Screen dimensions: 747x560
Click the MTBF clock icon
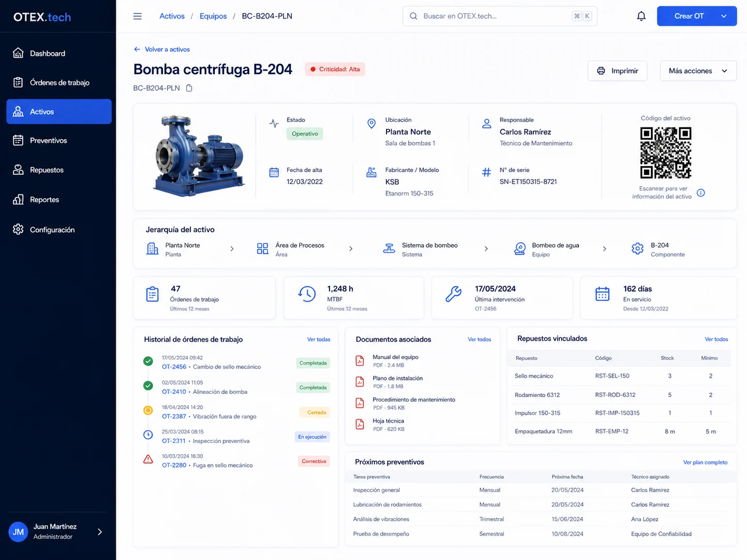307,294
